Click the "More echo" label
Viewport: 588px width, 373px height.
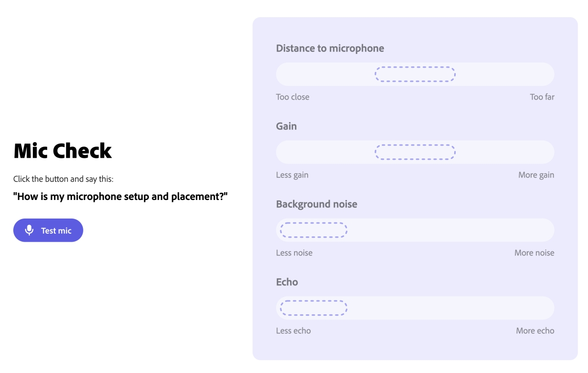tap(535, 331)
